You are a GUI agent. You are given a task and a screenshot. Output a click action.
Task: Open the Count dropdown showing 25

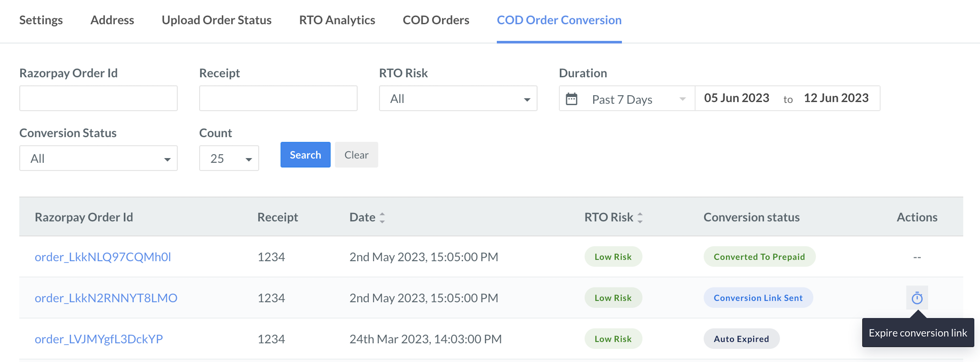pyautogui.click(x=229, y=159)
